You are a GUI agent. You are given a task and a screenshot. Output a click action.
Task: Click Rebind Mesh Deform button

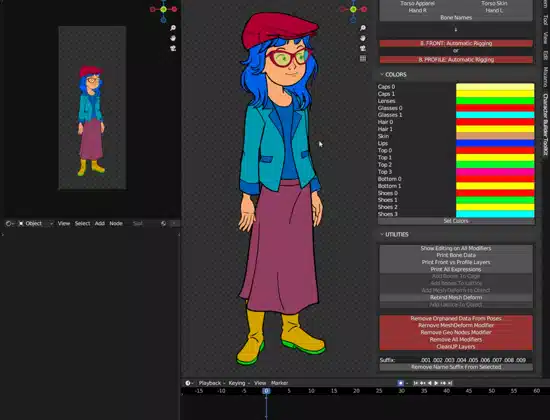(456, 298)
